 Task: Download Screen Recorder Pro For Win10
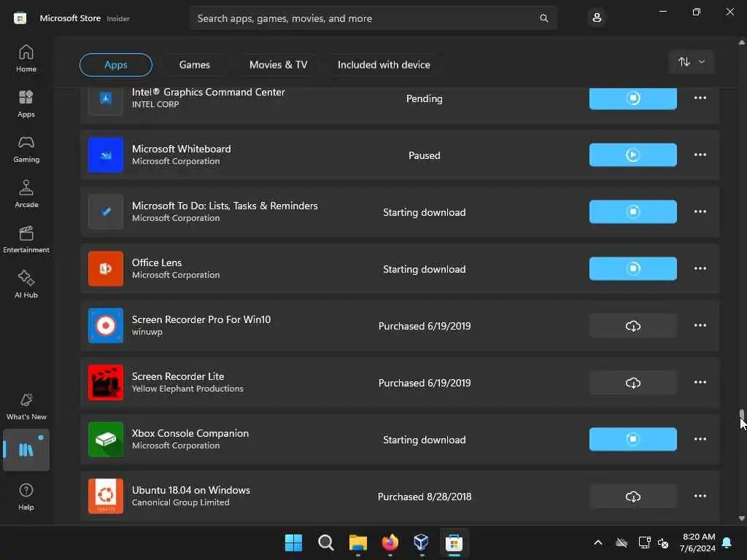coord(632,326)
